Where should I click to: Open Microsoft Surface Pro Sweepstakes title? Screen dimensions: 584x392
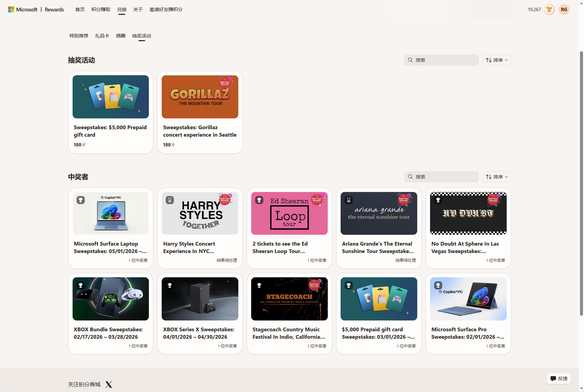pos(468,333)
